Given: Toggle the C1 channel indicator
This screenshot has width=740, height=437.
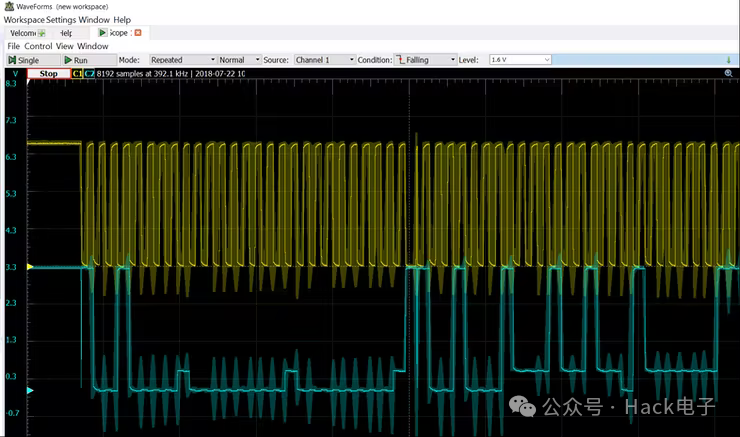Looking at the screenshot, I should pos(77,73).
